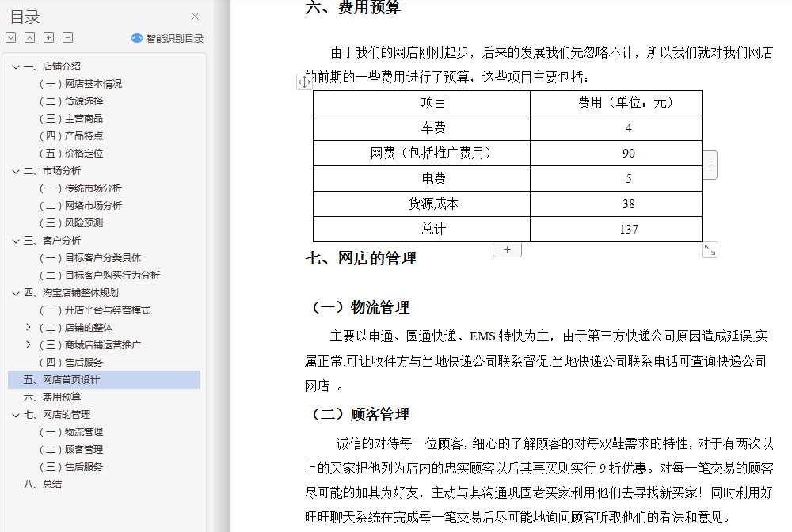The image size is (792, 532).
Task: Click 七、网店的管理 outline heading
Action: coord(57,415)
